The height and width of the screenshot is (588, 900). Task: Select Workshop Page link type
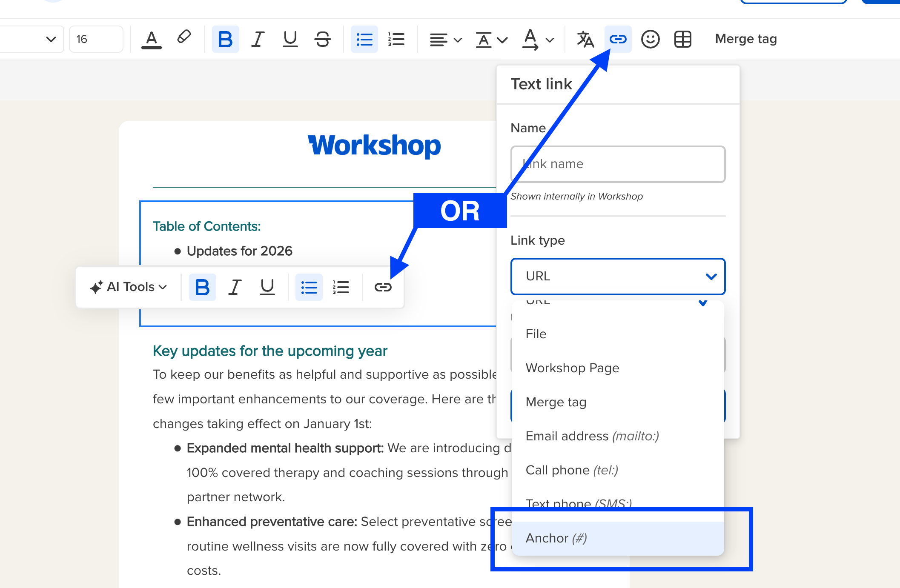tap(618, 368)
